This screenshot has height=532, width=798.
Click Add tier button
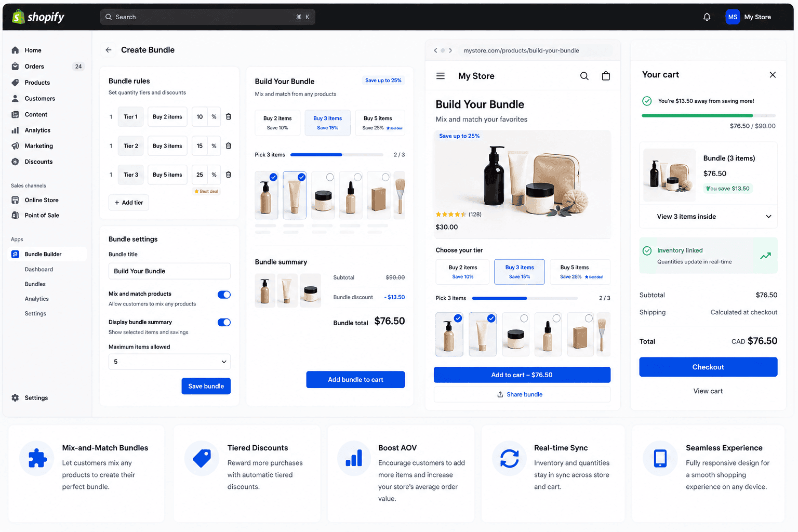click(129, 203)
